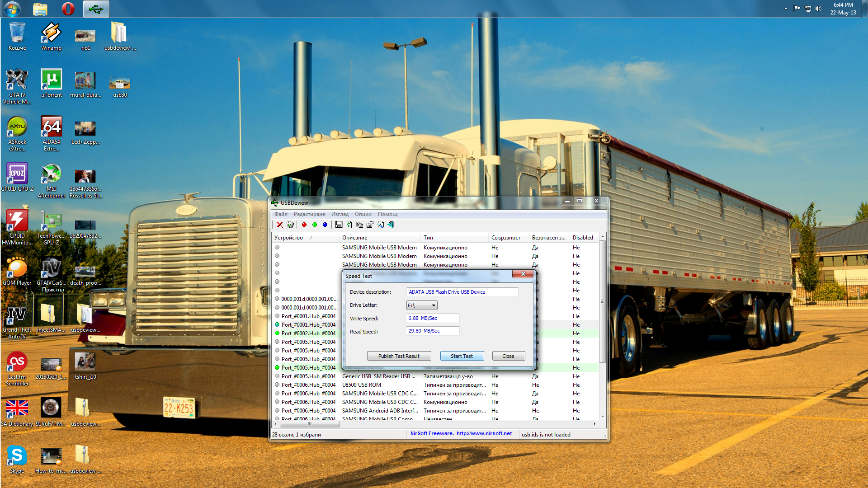Click the green connect device dot
868x488 pixels.
click(x=315, y=225)
